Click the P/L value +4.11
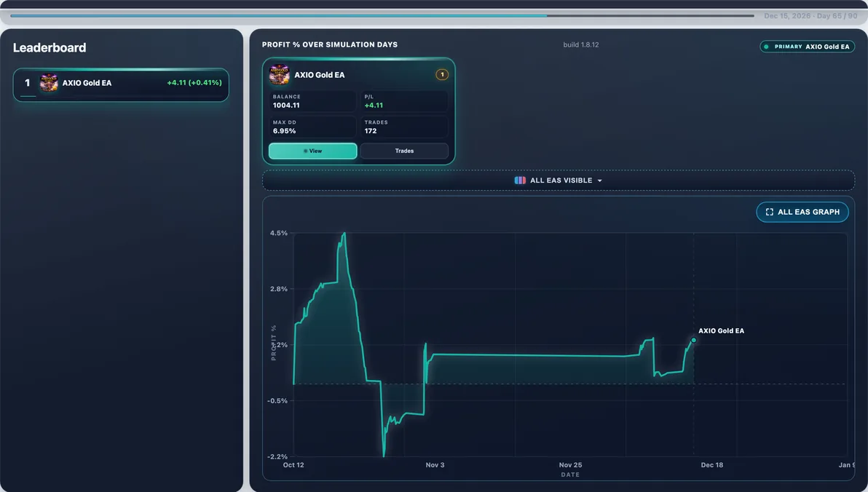This screenshot has height=492, width=868. [x=374, y=105]
